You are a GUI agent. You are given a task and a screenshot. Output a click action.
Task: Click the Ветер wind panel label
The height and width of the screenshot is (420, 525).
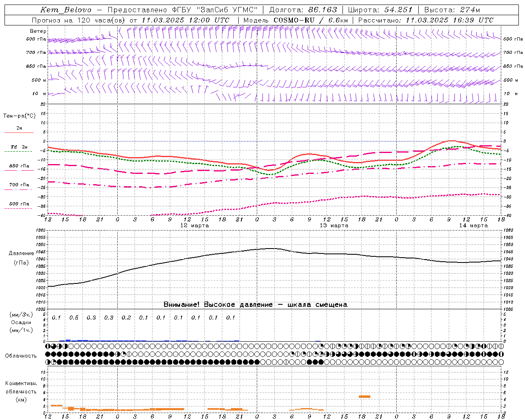38,31
